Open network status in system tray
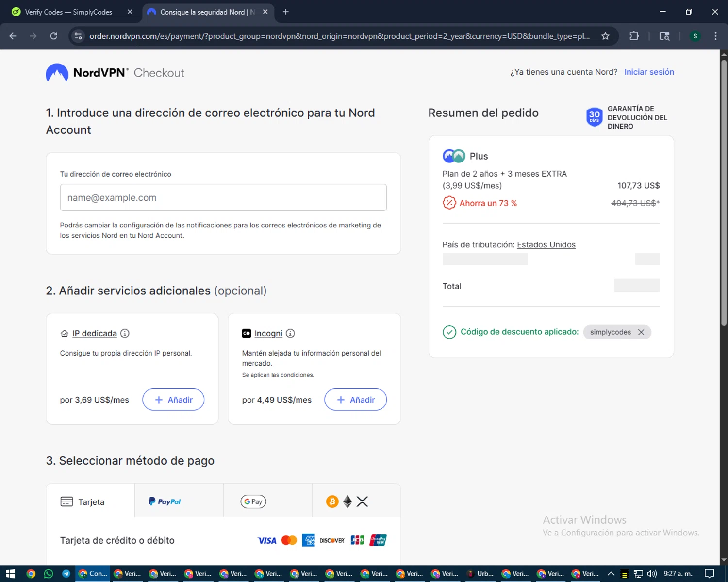 click(x=638, y=574)
